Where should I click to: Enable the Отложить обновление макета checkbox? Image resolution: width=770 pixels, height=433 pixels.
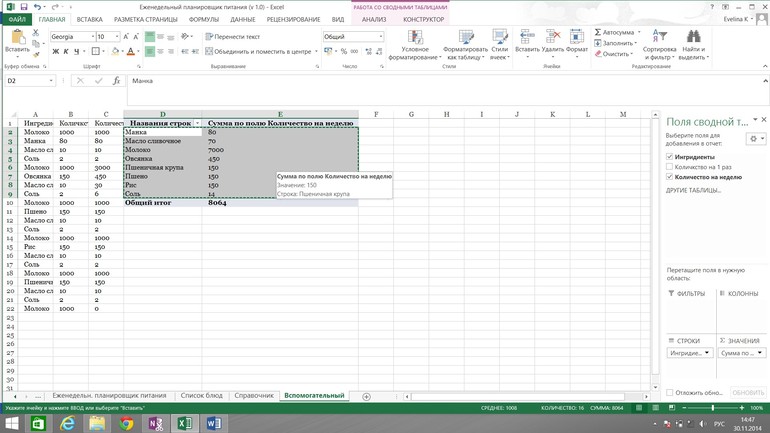(x=670, y=393)
